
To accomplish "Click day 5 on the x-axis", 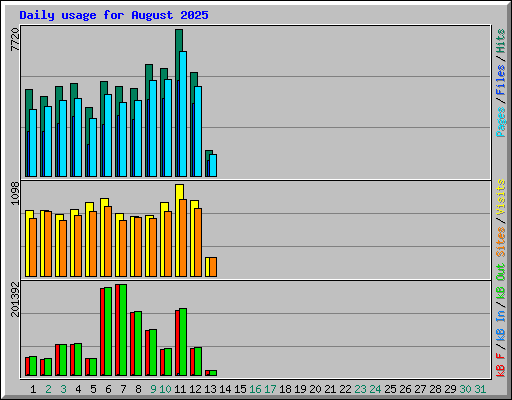I will [93, 389].
